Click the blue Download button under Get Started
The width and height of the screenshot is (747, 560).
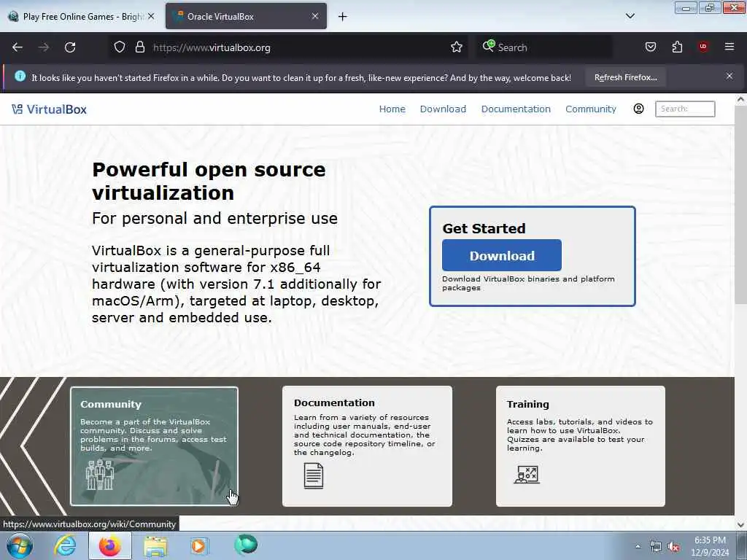(502, 255)
